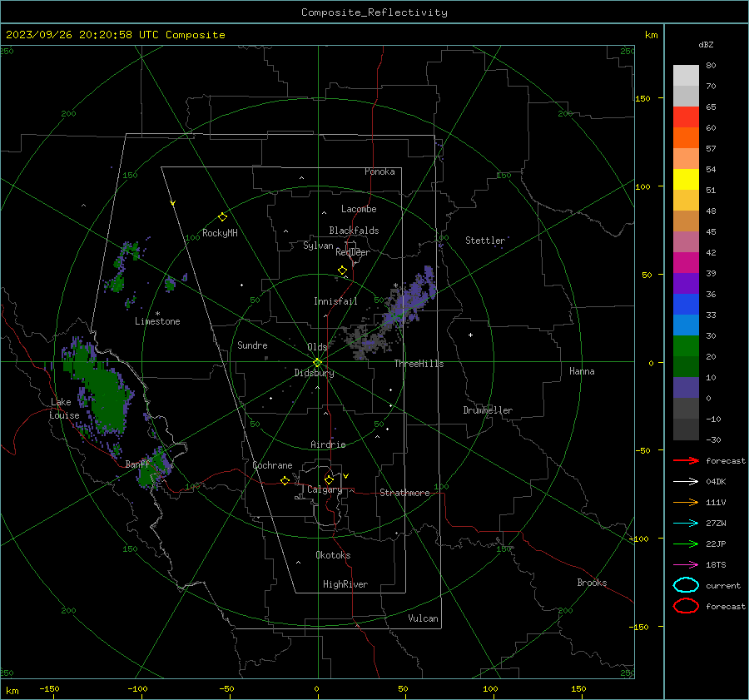Click the cyan current ellipse legend icon
Viewport: 749px width, 700px height.
point(686,585)
